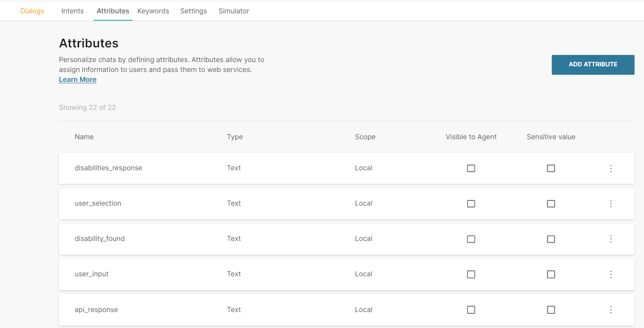Launch the Simulator tab
The width and height of the screenshot is (644, 328).
234,11
